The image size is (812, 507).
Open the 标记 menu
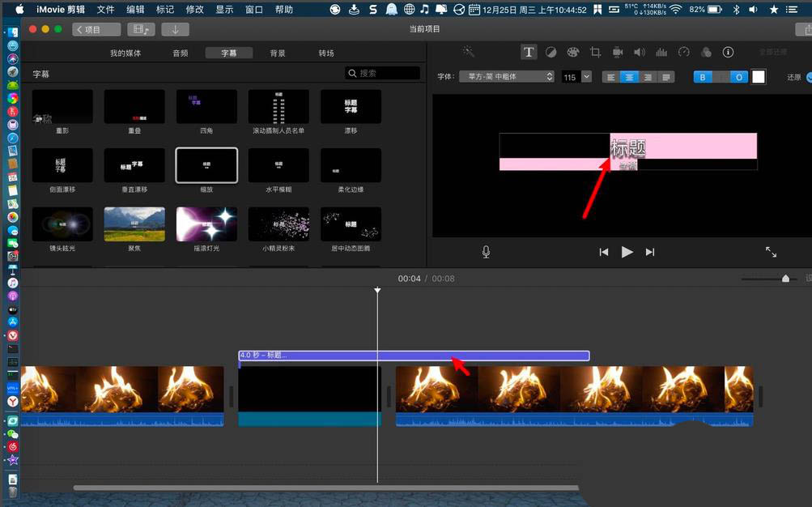pos(165,10)
